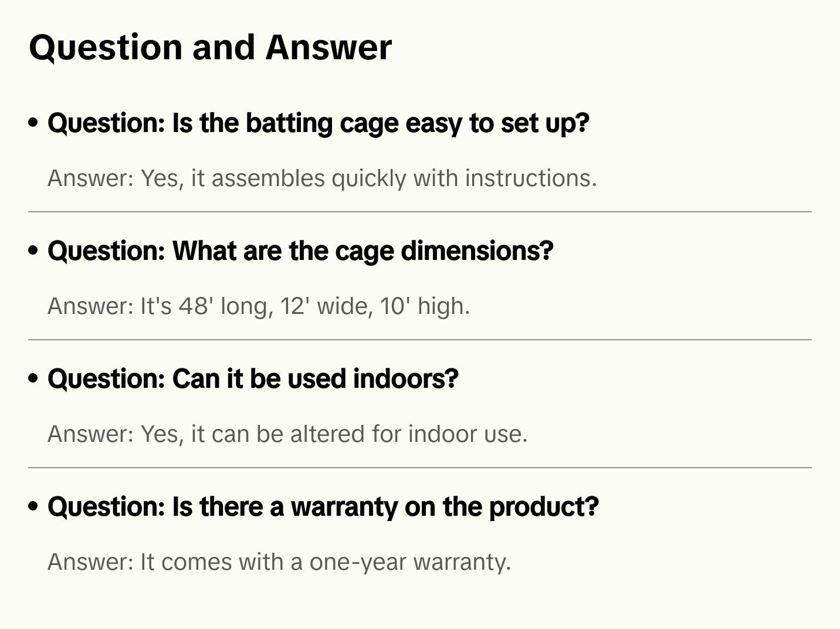Click the bullet next to the warranty question
840x629 pixels.
coord(33,506)
